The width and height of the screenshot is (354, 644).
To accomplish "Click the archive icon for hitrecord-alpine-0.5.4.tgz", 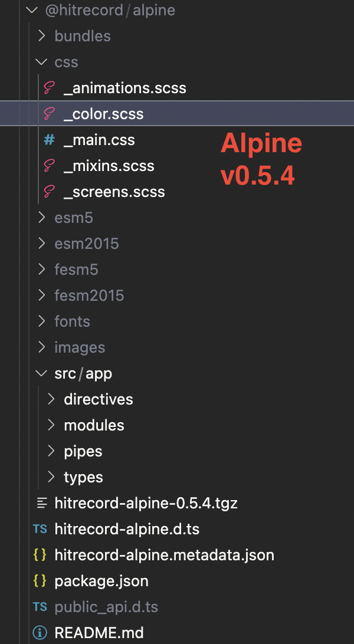I will point(40,503).
